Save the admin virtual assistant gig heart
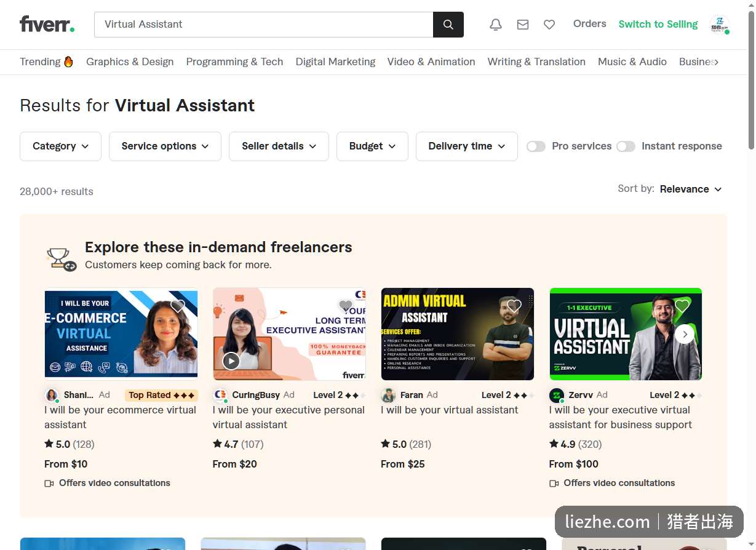The width and height of the screenshot is (756, 550). click(514, 306)
